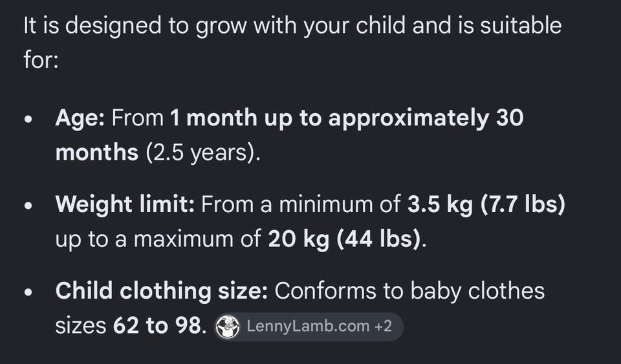Click the bullet point beside Age
This screenshot has height=364, width=621.
point(28,119)
